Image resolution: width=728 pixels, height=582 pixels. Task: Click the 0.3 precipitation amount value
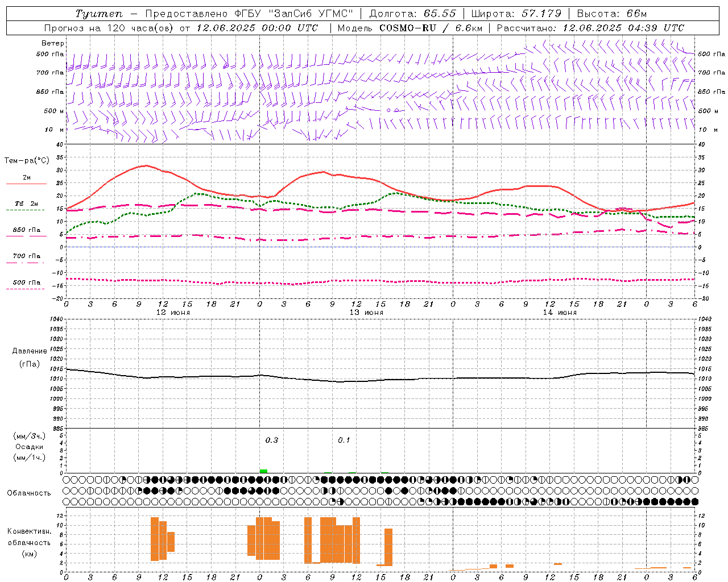click(272, 440)
